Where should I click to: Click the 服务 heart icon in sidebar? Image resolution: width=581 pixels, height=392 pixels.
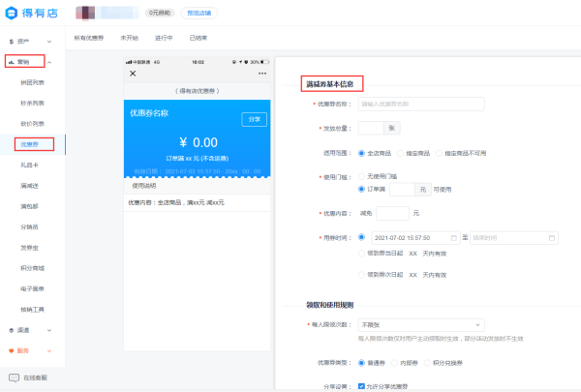pyautogui.click(x=12, y=349)
